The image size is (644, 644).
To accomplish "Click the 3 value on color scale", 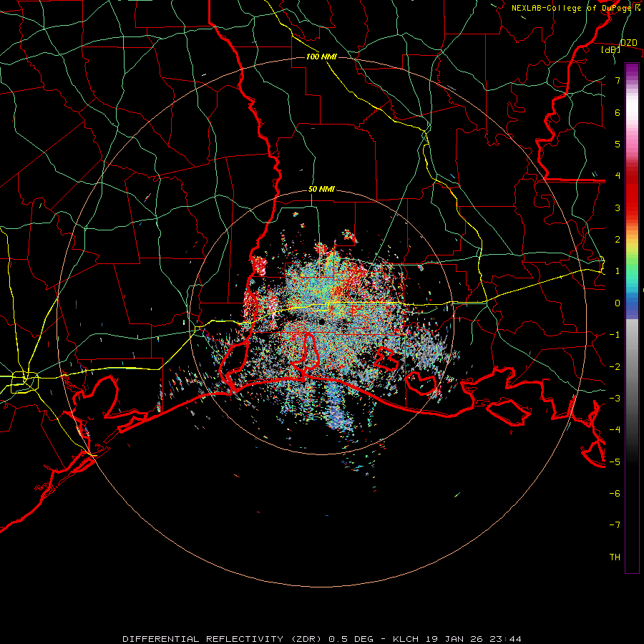I will [618, 208].
